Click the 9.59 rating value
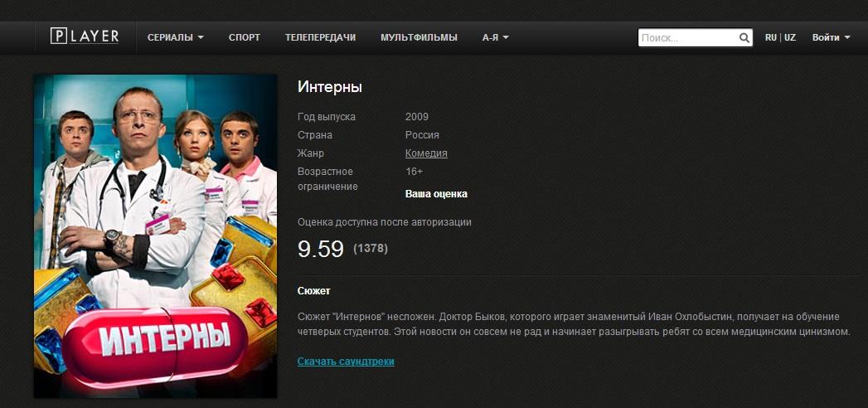 point(321,249)
